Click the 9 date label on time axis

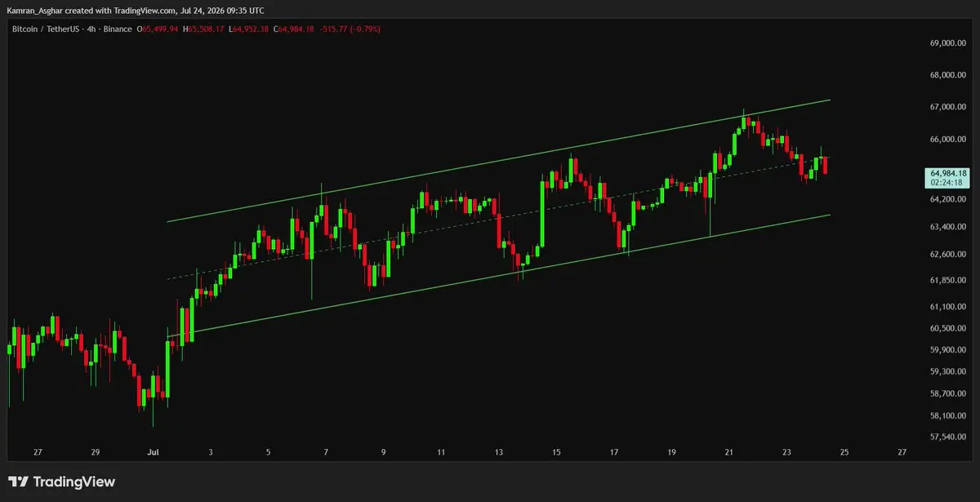(x=383, y=451)
